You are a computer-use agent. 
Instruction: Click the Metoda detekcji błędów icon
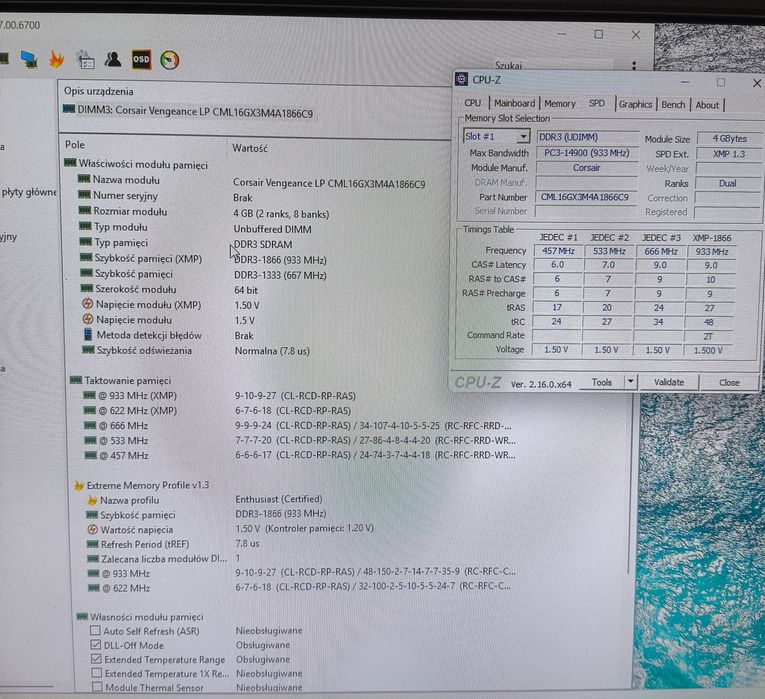[x=88, y=335]
